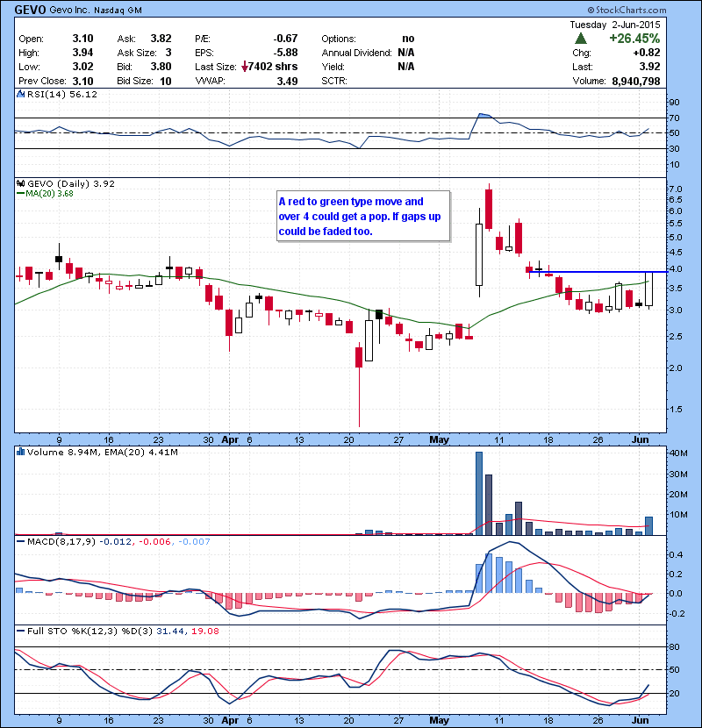
Task: Click the 80 stochastic axis label
Action: coord(674,646)
